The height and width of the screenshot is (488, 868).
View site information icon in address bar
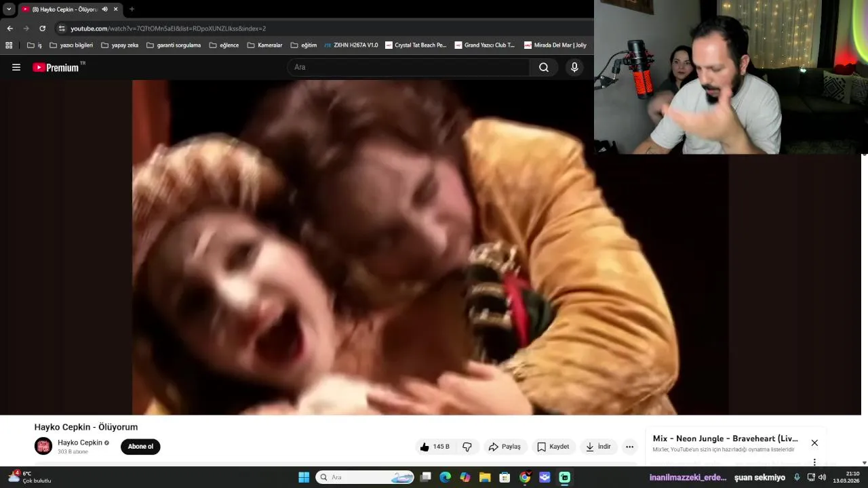point(62,28)
